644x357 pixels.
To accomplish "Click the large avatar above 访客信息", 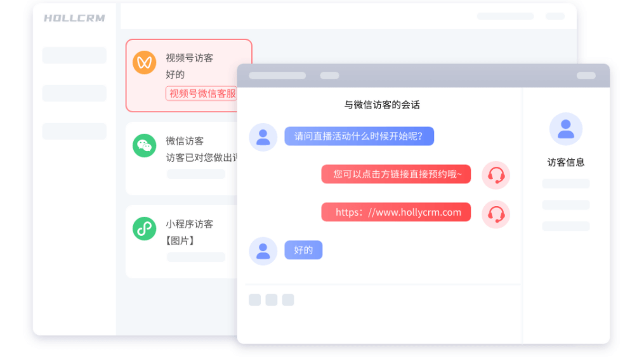I will pyautogui.click(x=565, y=129).
